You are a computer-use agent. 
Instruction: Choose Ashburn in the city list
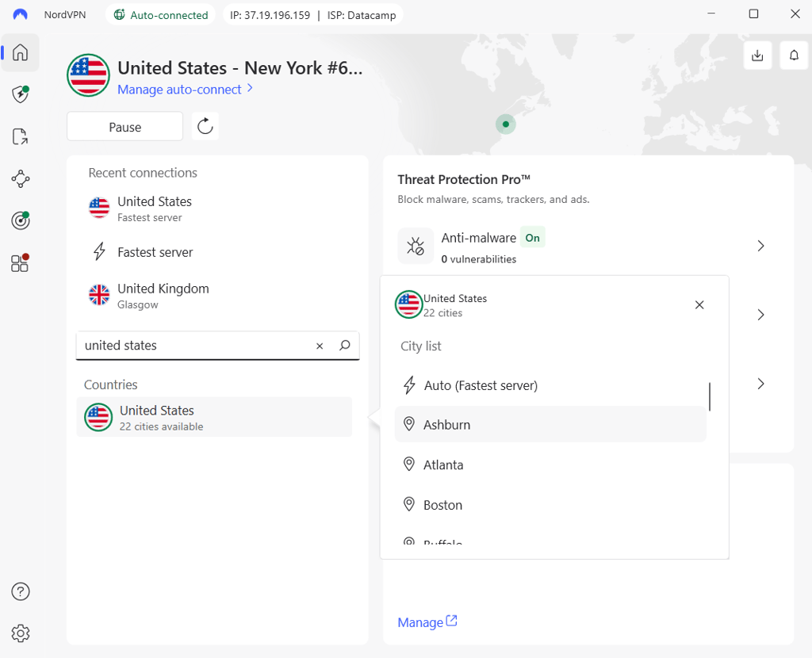click(x=550, y=424)
